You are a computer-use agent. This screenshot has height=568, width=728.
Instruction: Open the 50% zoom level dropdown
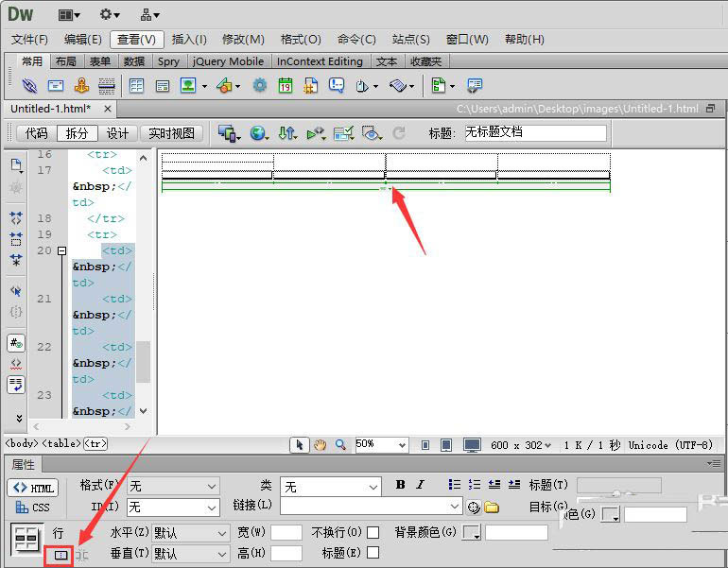tap(402, 445)
